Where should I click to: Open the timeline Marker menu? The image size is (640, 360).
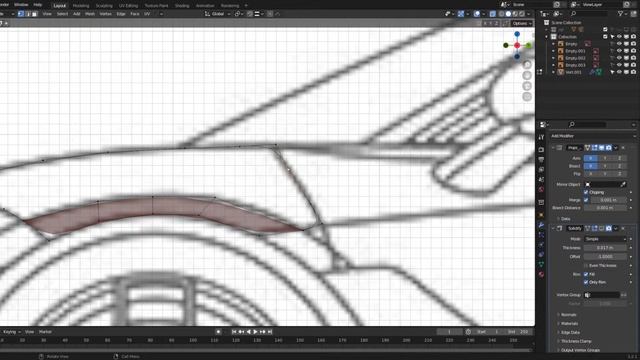click(x=45, y=332)
